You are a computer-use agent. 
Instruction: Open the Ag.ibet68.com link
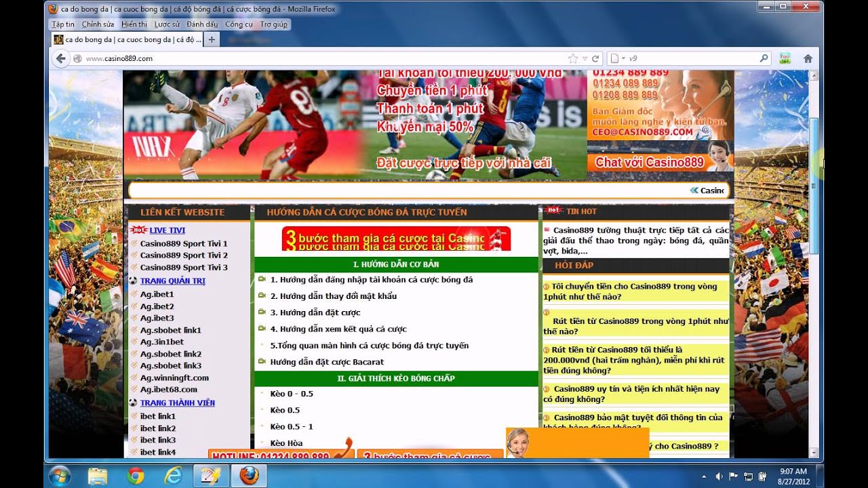[x=169, y=389]
